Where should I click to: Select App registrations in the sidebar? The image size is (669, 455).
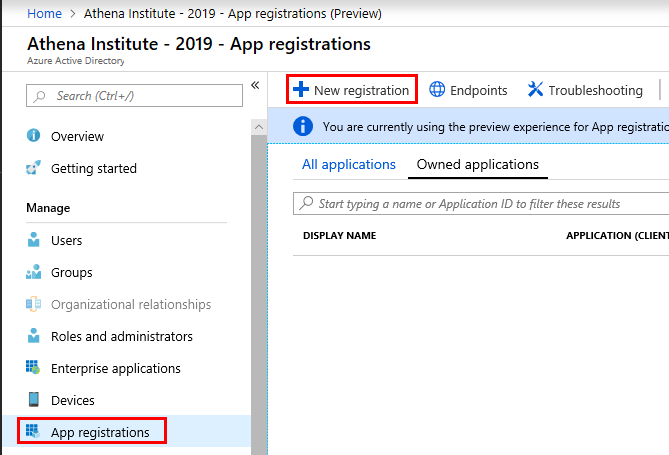[x=100, y=432]
